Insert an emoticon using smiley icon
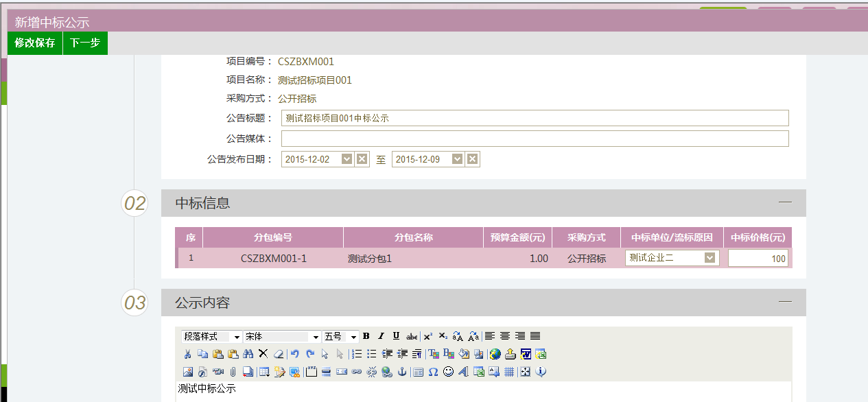This screenshot has width=868, height=402. coord(448,372)
